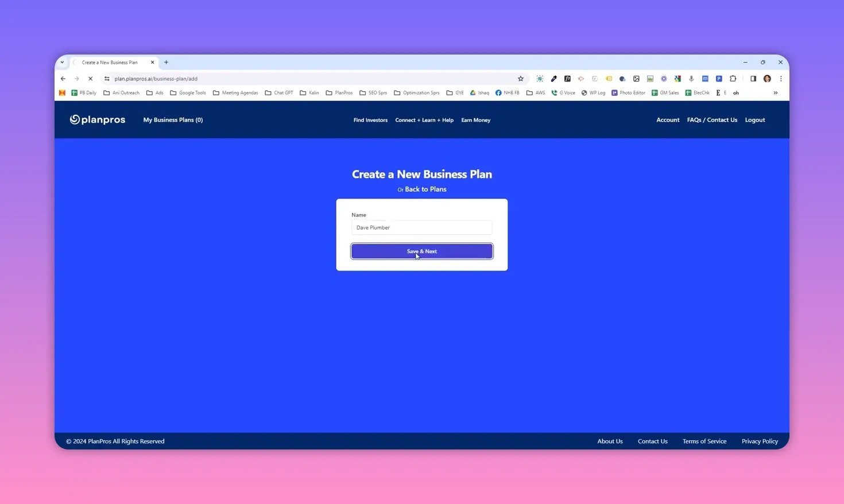Image resolution: width=844 pixels, height=504 pixels.
Task: Click the microphone extension icon
Action: [x=691, y=79]
